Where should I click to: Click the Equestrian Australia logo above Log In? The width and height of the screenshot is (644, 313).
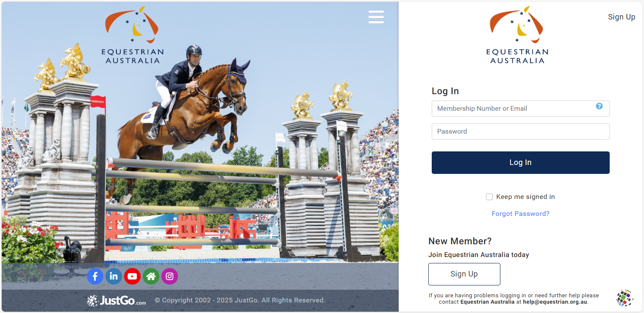517,35
